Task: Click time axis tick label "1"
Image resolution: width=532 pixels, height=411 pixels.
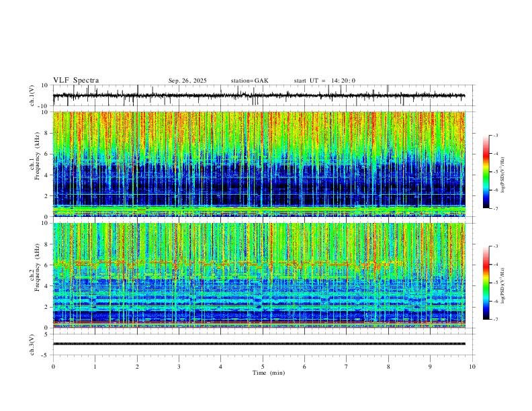Action: [95, 367]
